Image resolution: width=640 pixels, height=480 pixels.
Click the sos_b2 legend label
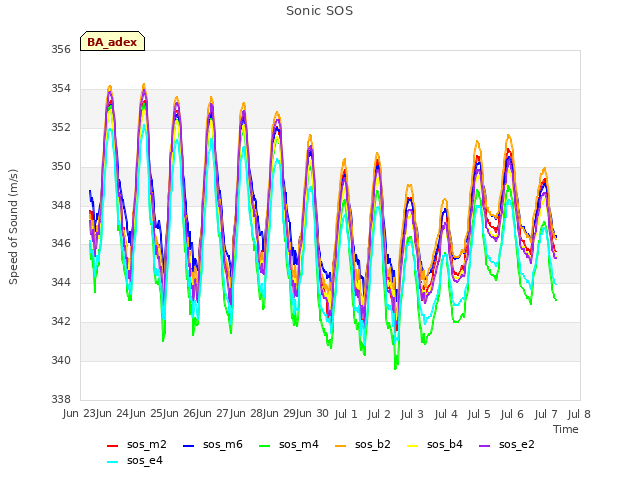tap(373, 444)
